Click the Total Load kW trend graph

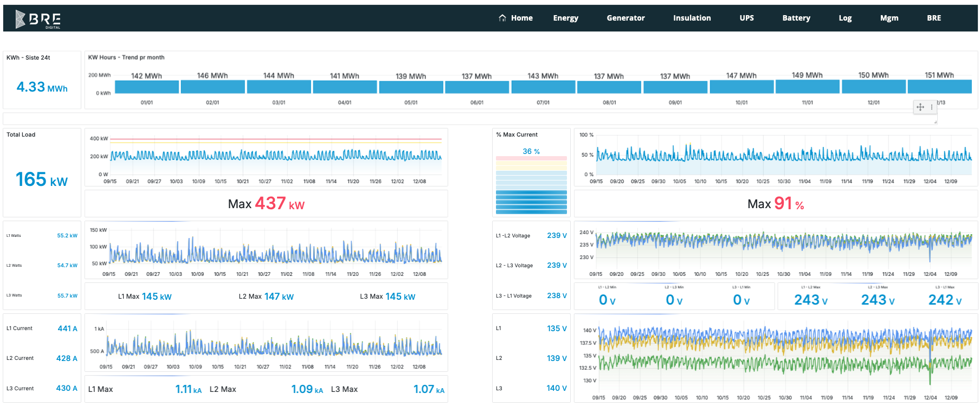tap(266, 158)
